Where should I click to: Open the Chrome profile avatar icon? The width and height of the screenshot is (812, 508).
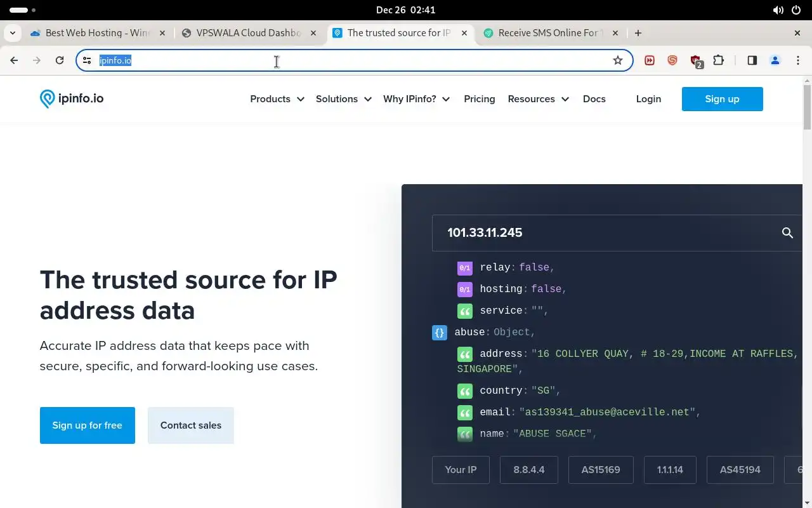click(x=775, y=60)
